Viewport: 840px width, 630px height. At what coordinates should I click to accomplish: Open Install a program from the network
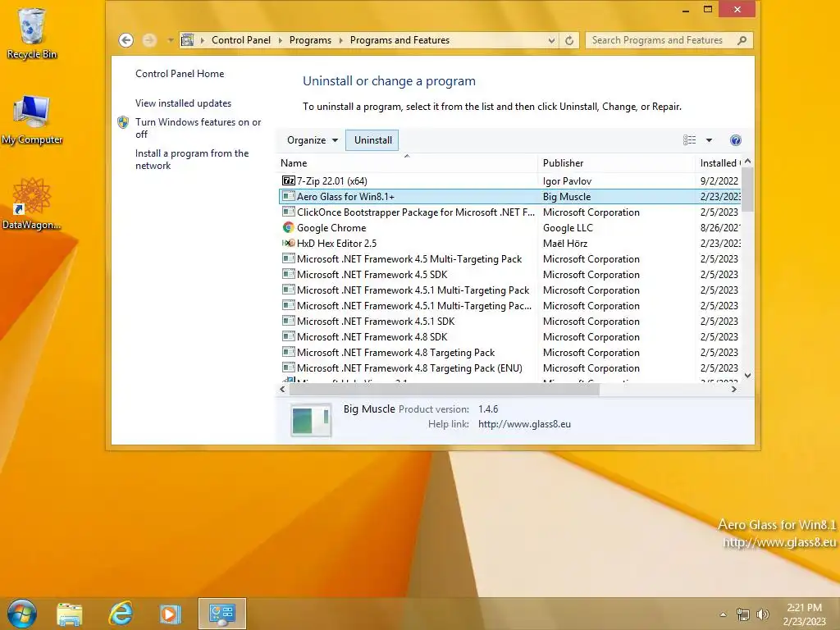(192, 159)
